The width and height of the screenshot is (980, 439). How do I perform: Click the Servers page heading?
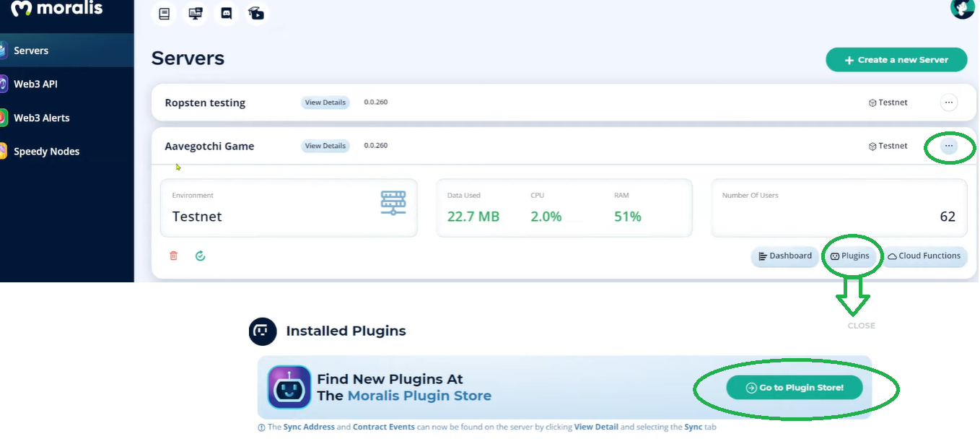coord(188,58)
